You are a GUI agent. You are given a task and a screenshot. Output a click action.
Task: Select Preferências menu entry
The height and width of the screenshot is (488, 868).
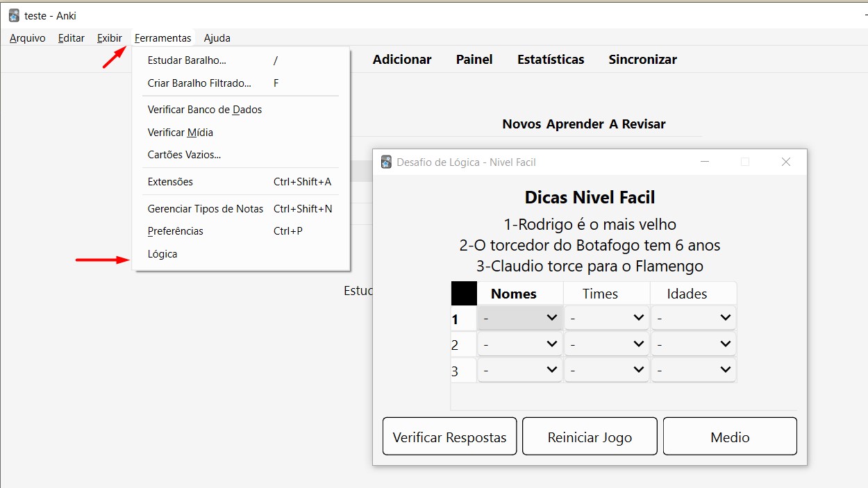(175, 231)
